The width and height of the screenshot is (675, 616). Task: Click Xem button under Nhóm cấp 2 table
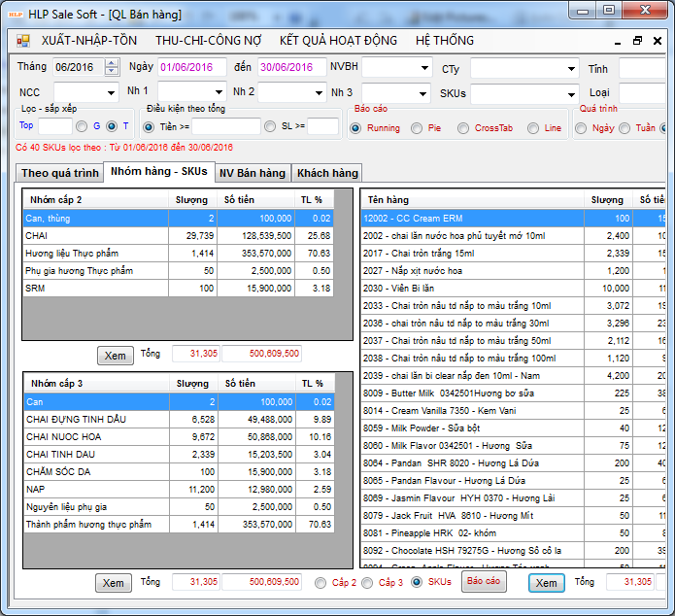[x=116, y=356]
